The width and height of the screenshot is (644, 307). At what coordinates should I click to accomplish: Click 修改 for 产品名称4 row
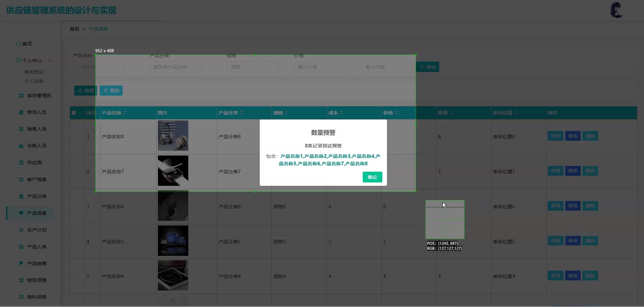coord(573,276)
